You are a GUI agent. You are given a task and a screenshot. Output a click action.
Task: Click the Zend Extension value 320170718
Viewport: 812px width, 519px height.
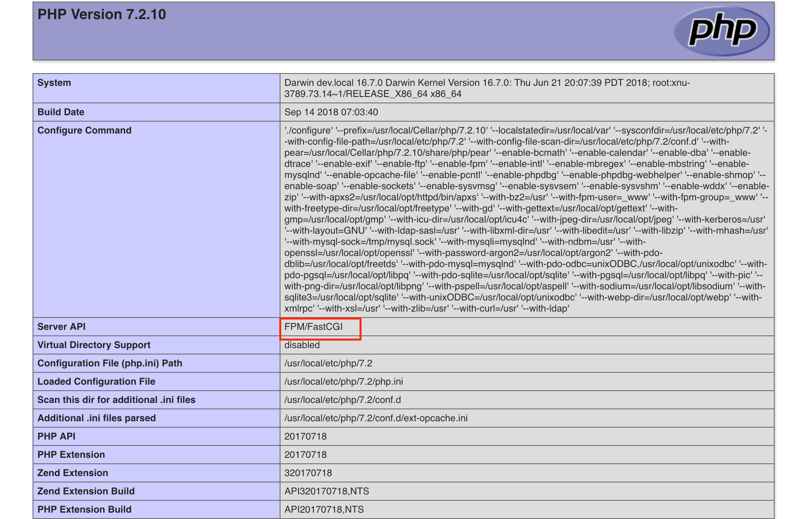pos(308,473)
